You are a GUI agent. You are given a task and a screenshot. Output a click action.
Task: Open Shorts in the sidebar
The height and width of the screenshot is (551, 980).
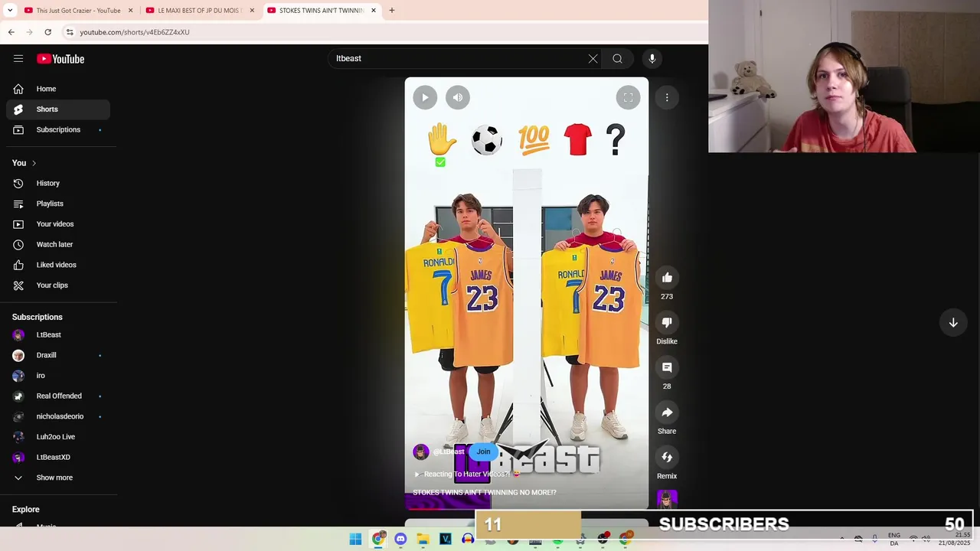coord(58,109)
